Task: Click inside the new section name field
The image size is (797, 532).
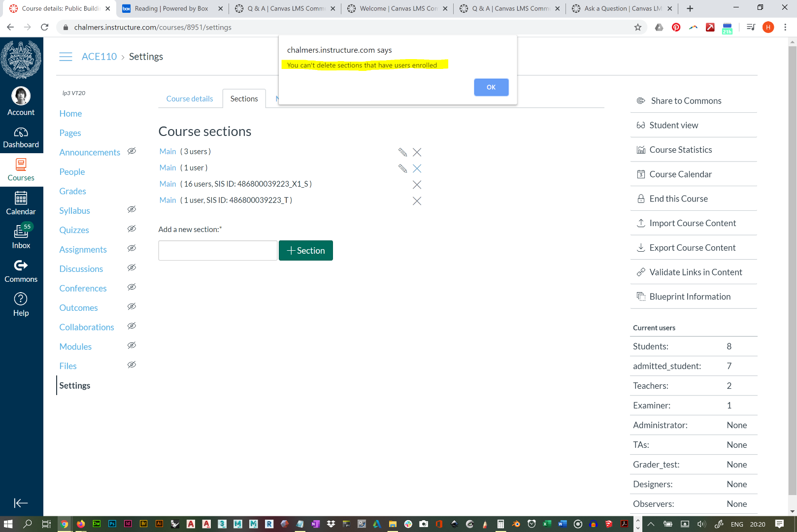Action: (217, 250)
